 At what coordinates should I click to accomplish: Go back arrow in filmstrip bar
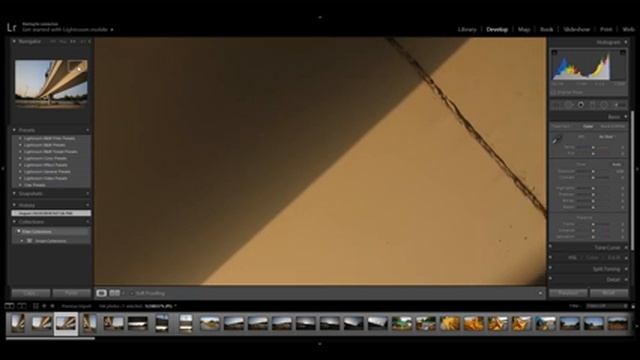point(44,306)
